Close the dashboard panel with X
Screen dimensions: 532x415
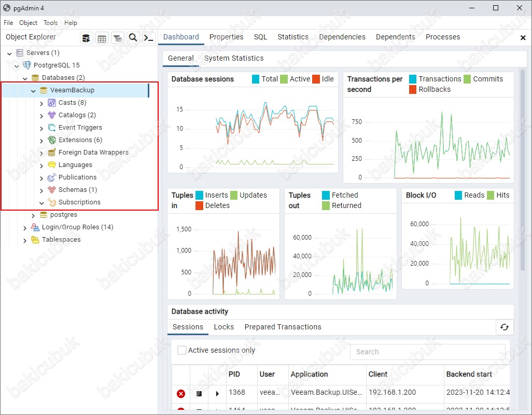[x=523, y=38]
